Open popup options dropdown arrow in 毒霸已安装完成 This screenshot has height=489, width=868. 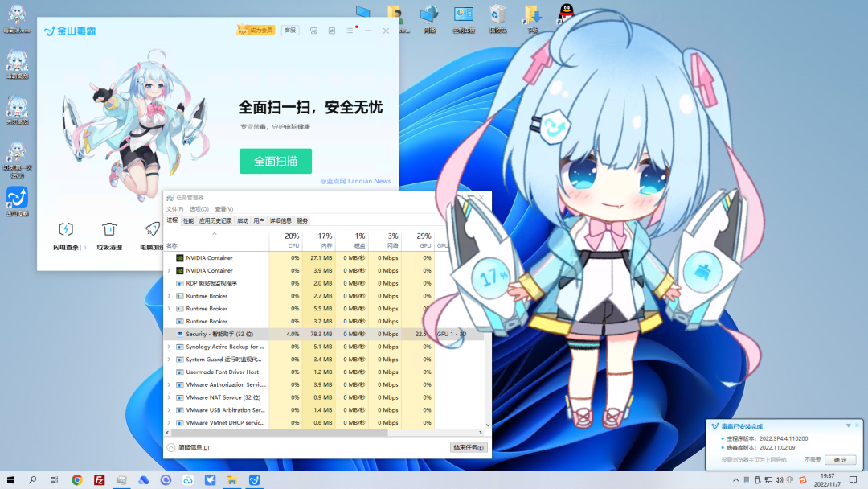click(848, 426)
